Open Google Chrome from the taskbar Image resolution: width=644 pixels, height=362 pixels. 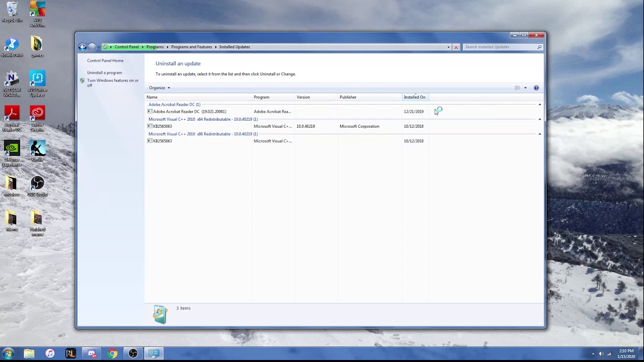pyautogui.click(x=112, y=353)
